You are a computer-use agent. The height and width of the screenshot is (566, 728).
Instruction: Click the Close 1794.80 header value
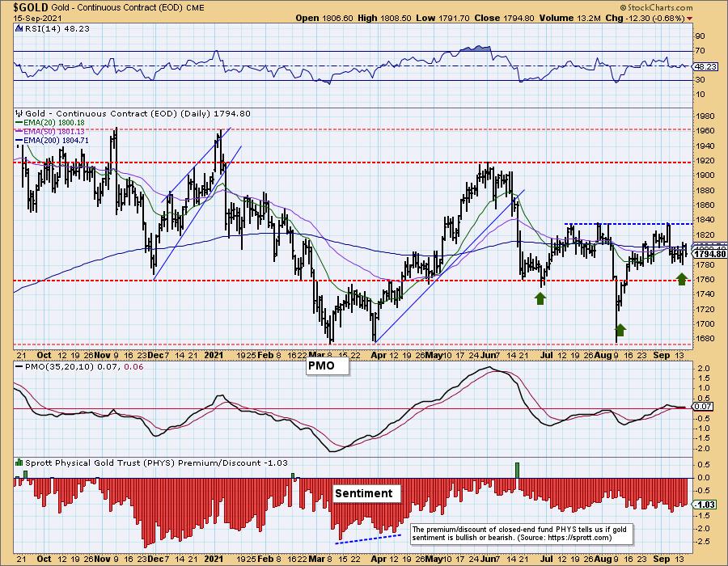point(502,18)
